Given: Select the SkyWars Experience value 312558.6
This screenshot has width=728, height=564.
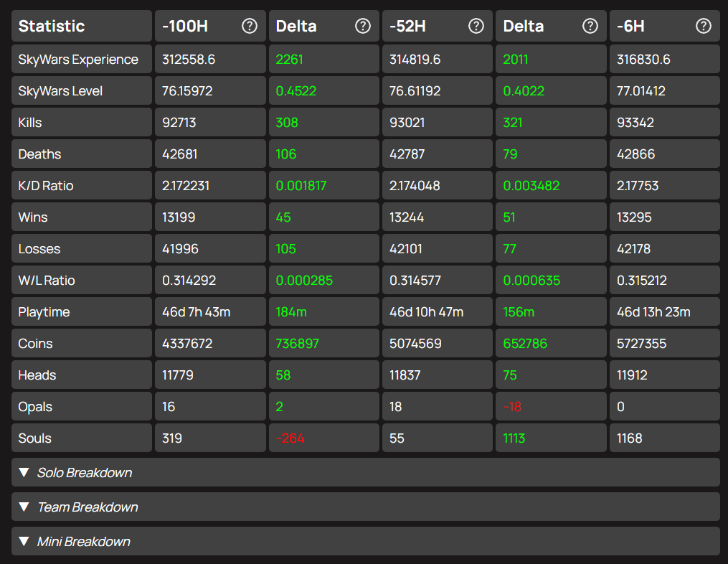Looking at the screenshot, I should click(189, 60).
